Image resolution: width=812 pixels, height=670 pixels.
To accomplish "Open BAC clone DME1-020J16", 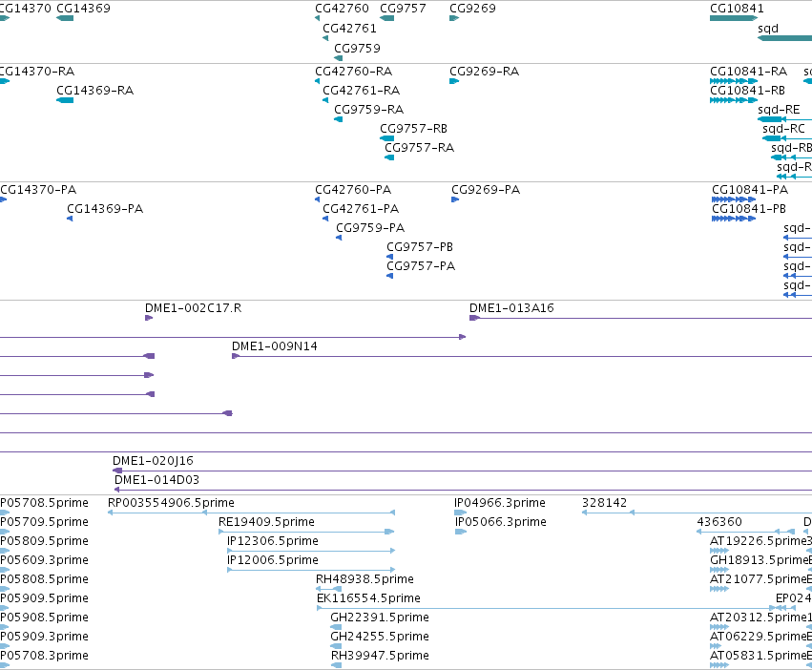I will pos(153,461).
